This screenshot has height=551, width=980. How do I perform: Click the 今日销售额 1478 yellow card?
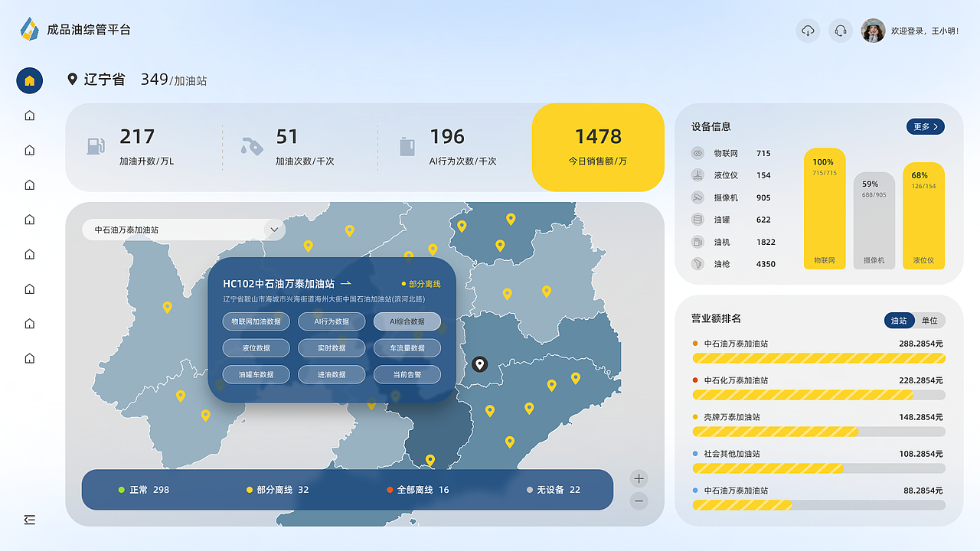tap(598, 147)
